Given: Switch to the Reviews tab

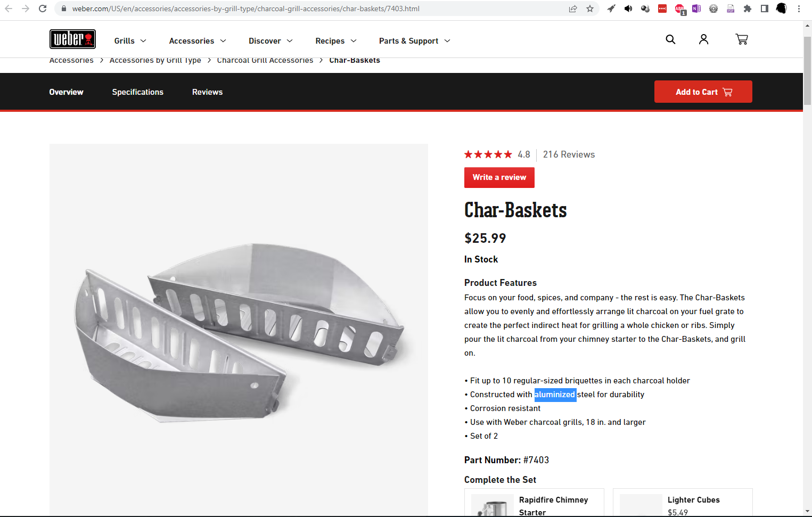Looking at the screenshot, I should pyautogui.click(x=207, y=92).
